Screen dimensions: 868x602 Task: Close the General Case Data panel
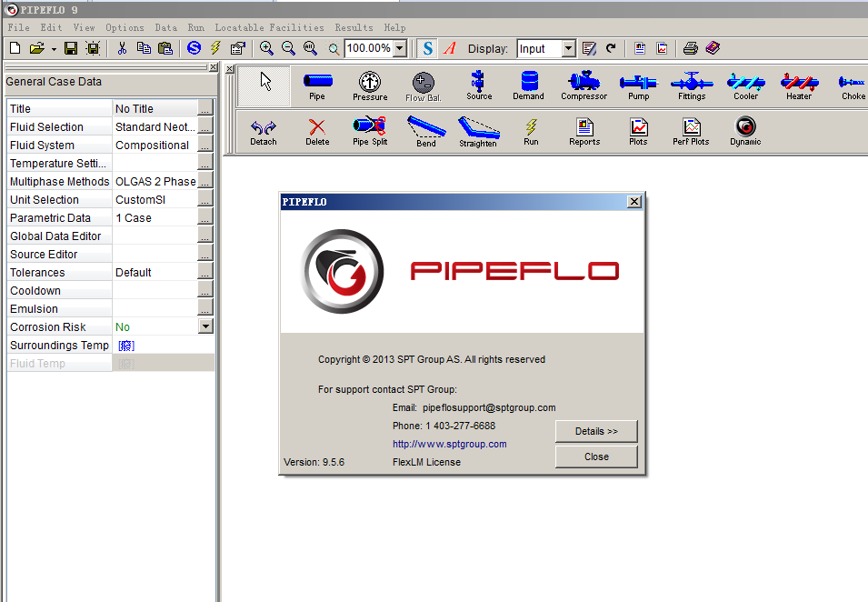tap(213, 67)
